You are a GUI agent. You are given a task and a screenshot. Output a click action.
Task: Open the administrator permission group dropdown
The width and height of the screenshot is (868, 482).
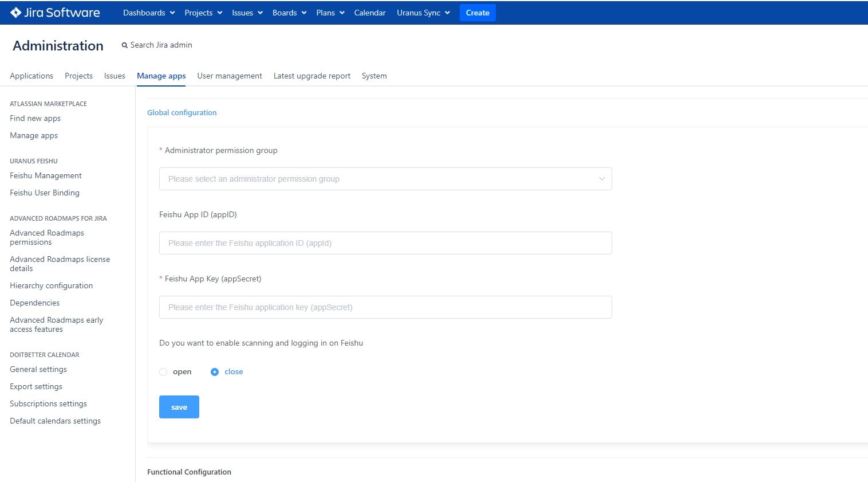(385, 179)
